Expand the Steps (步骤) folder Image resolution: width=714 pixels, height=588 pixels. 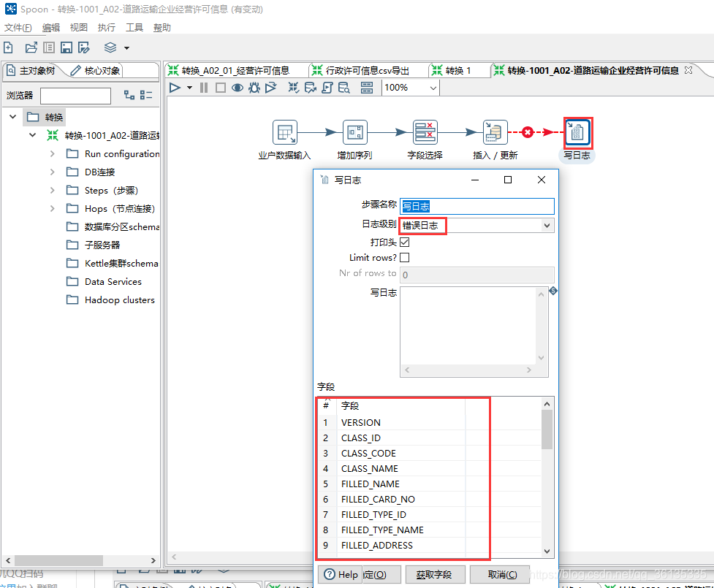[52, 190]
